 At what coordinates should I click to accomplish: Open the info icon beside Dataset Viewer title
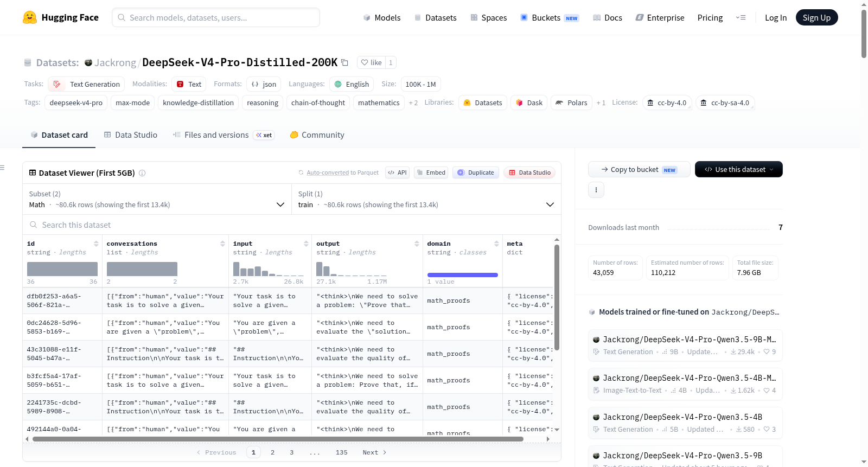[x=142, y=173]
